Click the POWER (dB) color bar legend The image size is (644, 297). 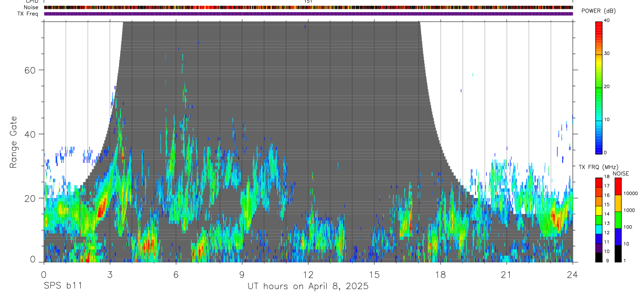pyautogui.click(x=599, y=87)
